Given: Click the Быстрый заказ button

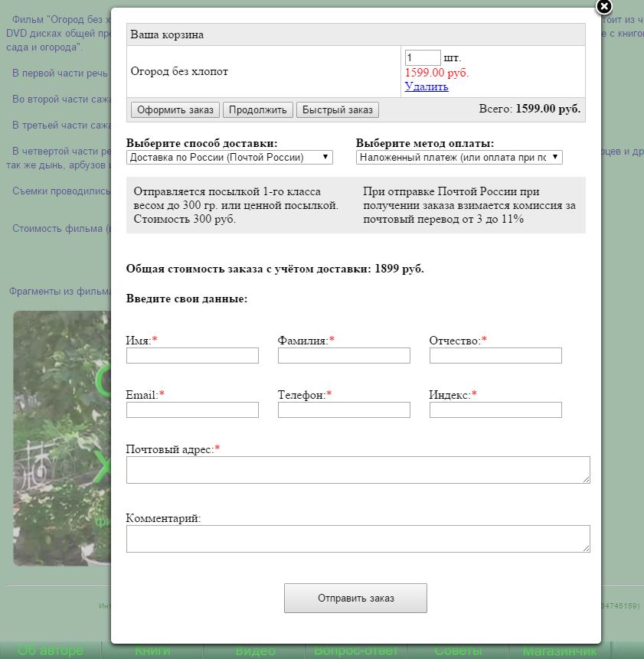Looking at the screenshot, I should (338, 110).
